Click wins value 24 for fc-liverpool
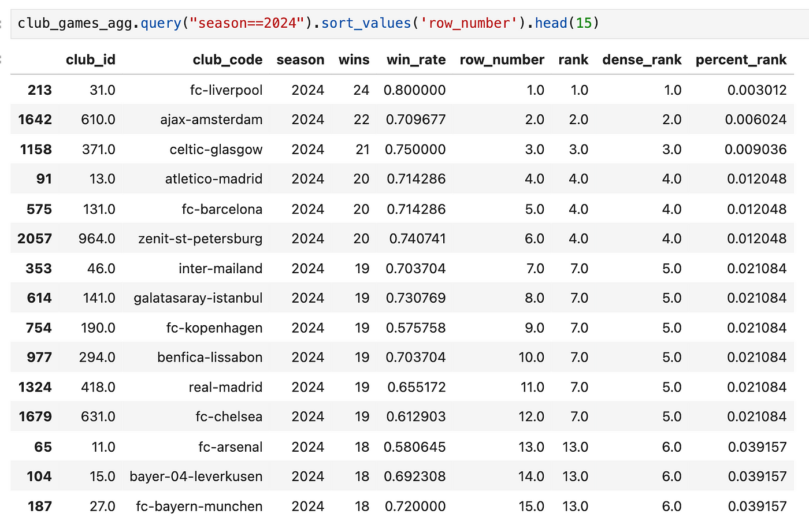This screenshot has height=532, width=809. point(362,90)
